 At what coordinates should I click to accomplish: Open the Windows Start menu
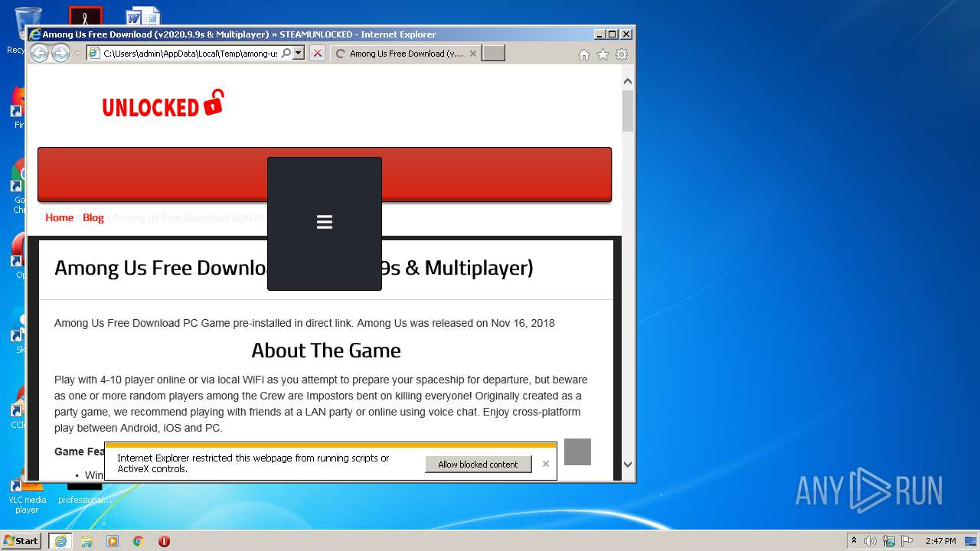click(21, 540)
